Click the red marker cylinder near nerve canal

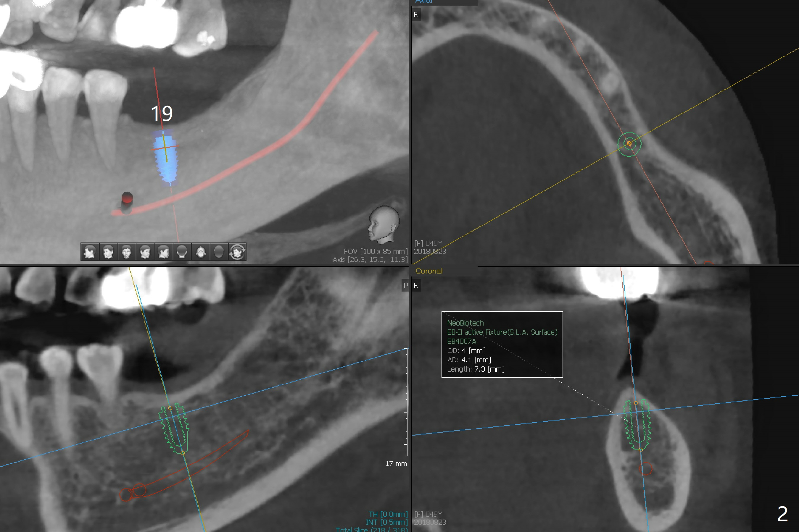[127, 202]
